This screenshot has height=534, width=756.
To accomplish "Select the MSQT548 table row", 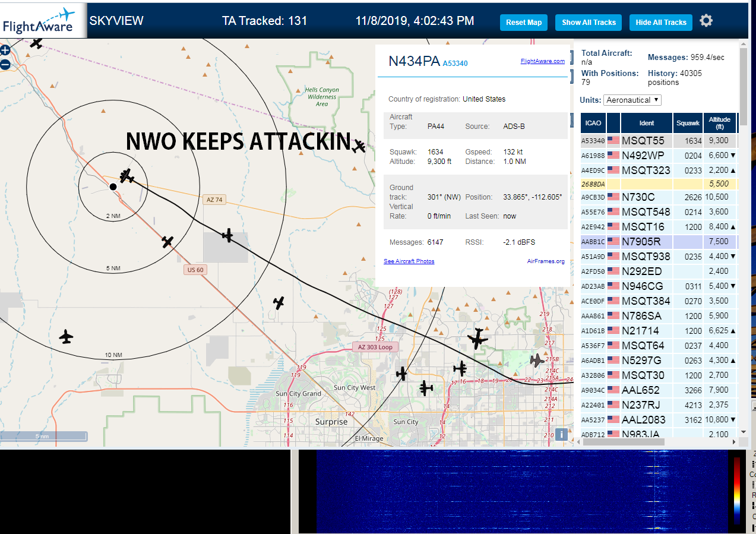I will coord(659,212).
